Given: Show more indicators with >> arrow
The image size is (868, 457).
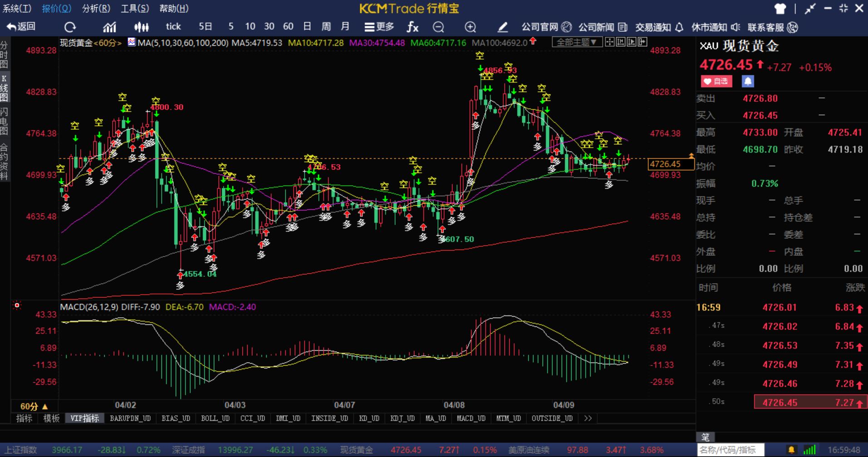Looking at the screenshot, I should pos(588,418).
